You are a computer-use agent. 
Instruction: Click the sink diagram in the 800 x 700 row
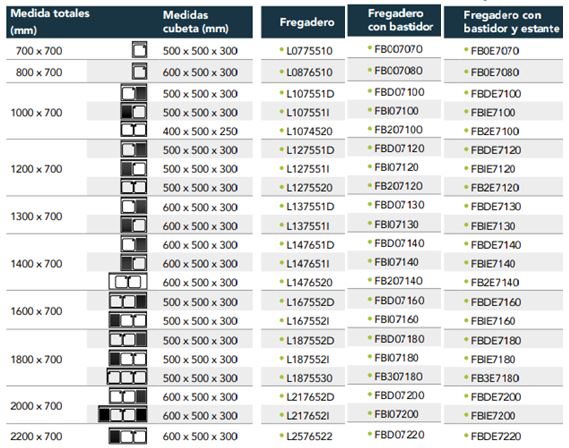coord(139,71)
